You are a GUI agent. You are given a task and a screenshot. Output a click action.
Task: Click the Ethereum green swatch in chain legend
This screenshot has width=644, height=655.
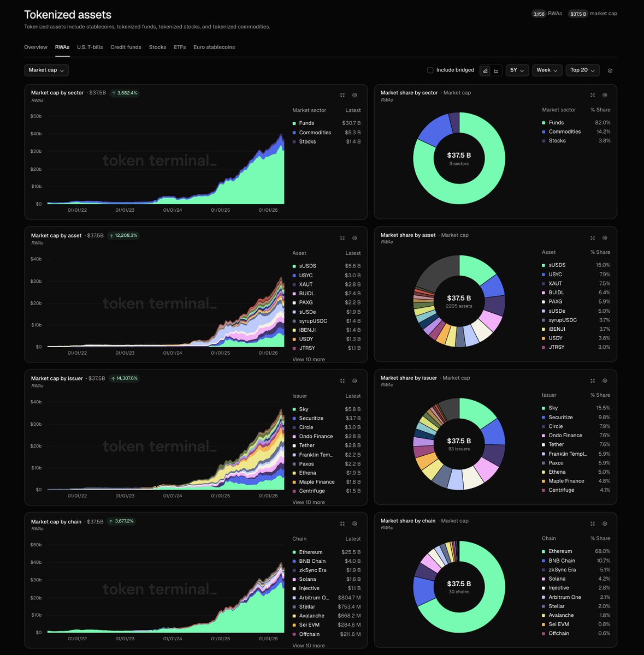(x=294, y=552)
